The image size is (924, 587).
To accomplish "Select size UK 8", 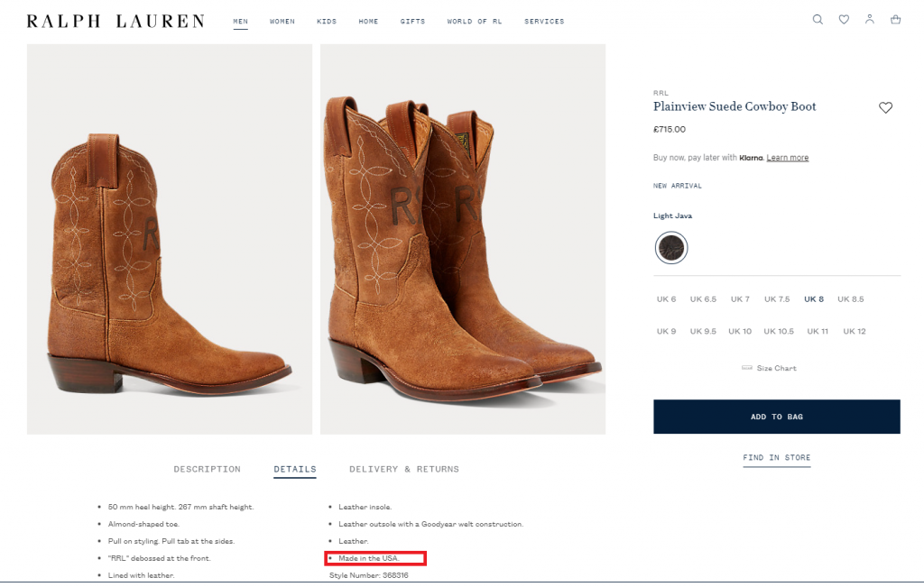I will (x=814, y=299).
